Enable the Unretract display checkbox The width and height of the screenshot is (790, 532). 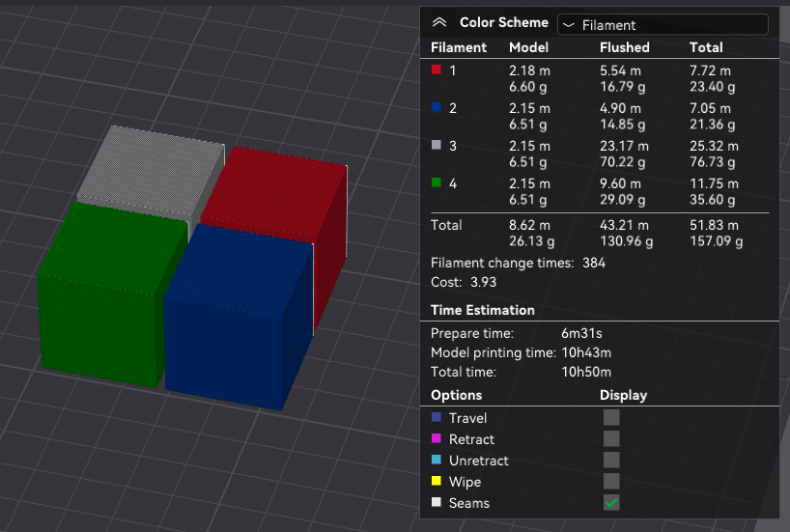pos(611,460)
